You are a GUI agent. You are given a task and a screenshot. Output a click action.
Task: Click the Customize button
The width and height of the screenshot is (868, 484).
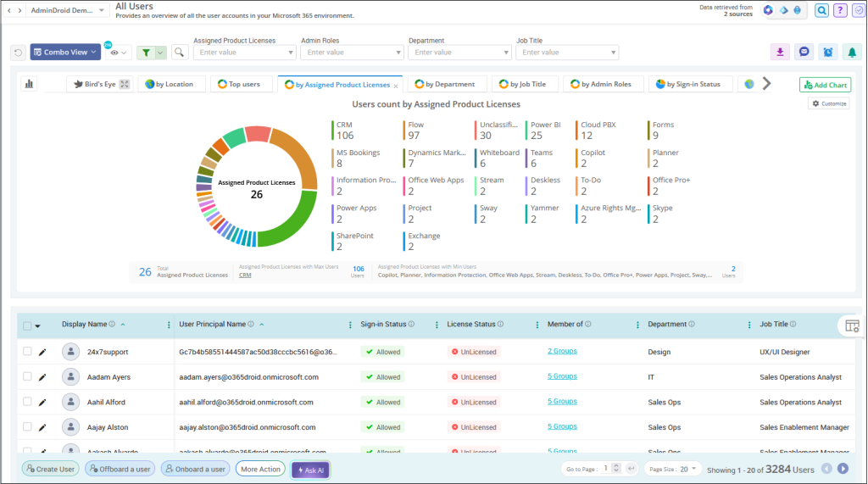point(829,103)
